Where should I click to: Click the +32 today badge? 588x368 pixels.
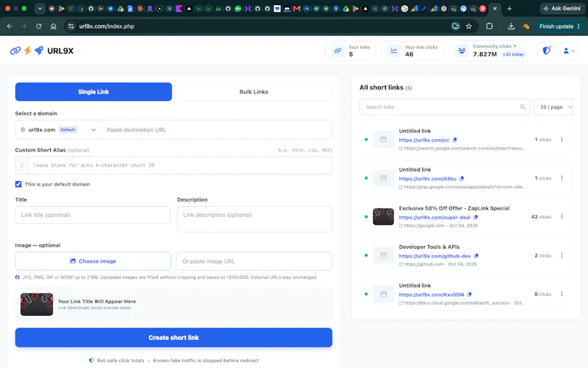[513, 54]
